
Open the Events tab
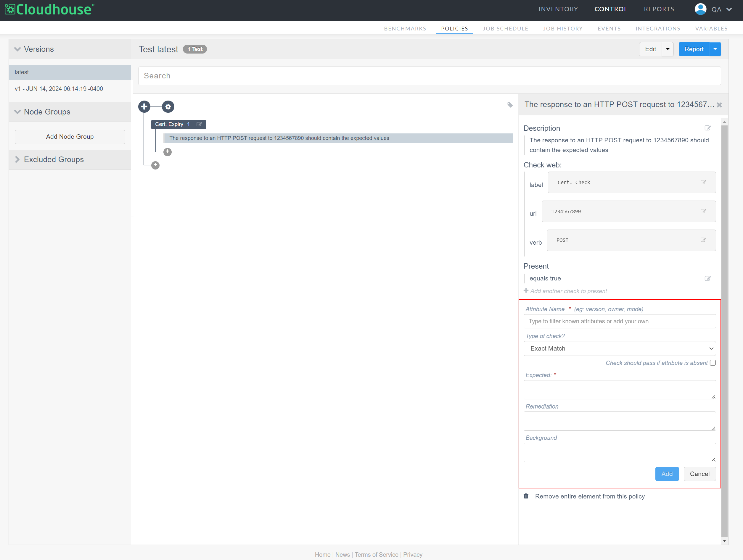point(609,28)
